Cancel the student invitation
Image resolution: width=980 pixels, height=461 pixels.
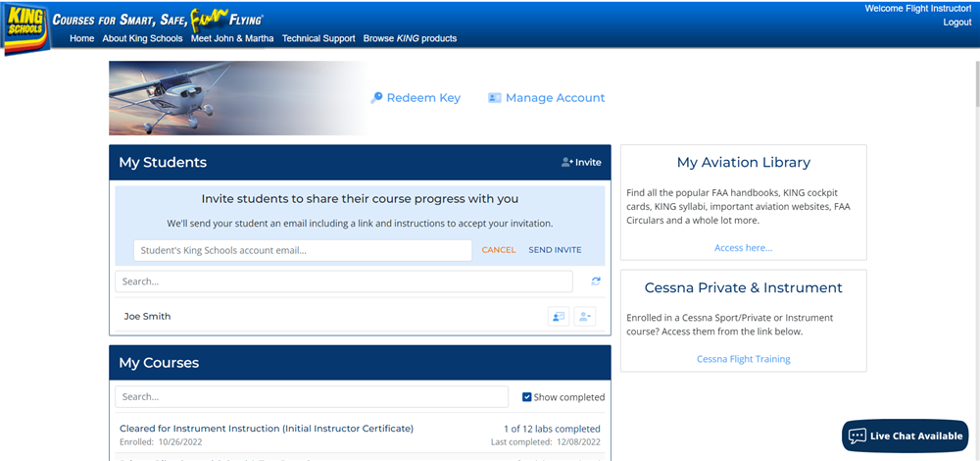(x=499, y=250)
